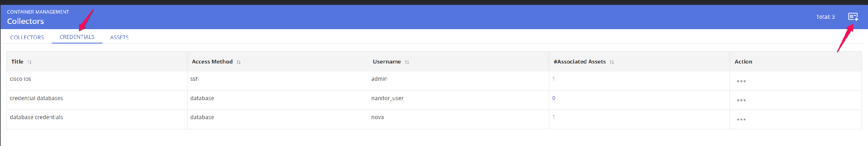Image resolution: width=868 pixels, height=146 pixels.
Task: Click the Title column header
Action: coord(17,61)
